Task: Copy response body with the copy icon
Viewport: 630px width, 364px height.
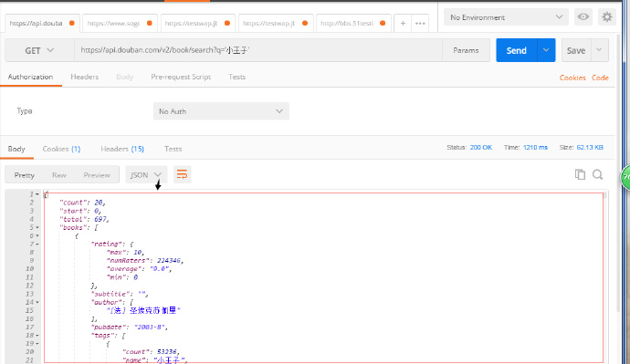Action: (580, 174)
